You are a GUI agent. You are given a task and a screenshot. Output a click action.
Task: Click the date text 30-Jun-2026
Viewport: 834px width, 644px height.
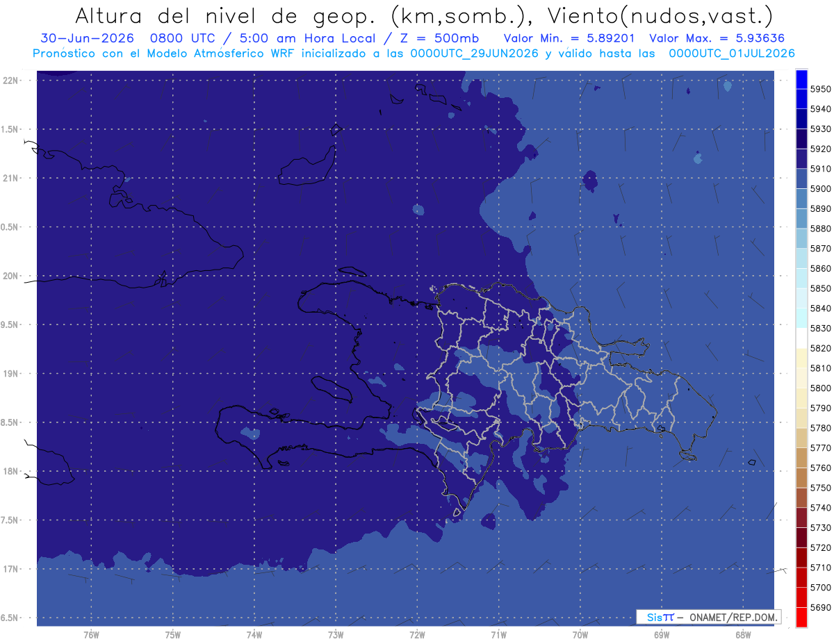click(87, 38)
